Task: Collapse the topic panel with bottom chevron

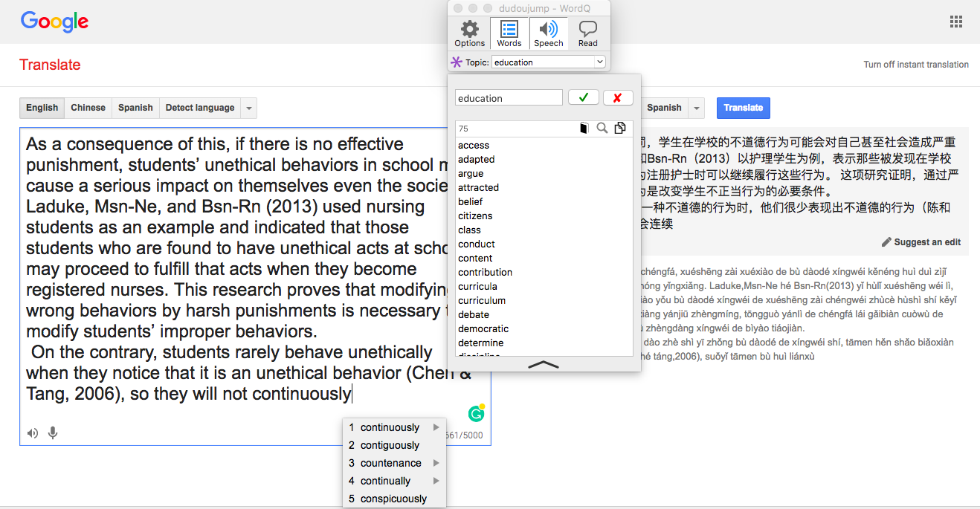Action: pos(544,364)
